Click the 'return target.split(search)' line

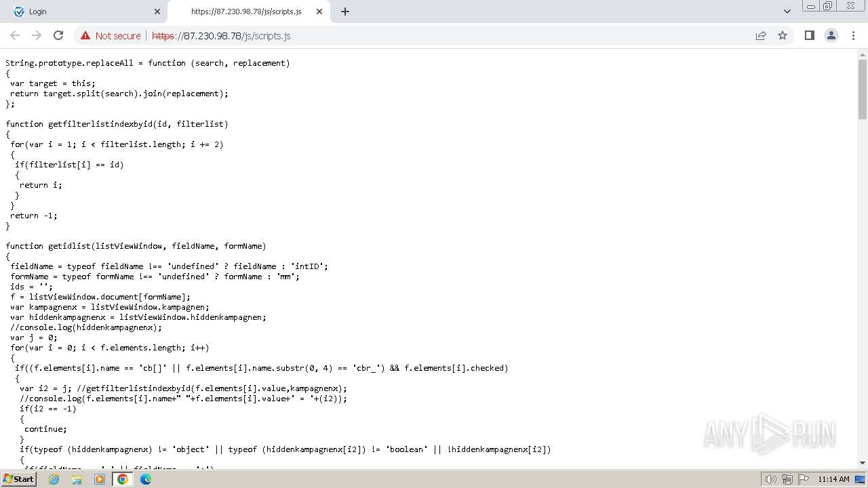coord(119,94)
